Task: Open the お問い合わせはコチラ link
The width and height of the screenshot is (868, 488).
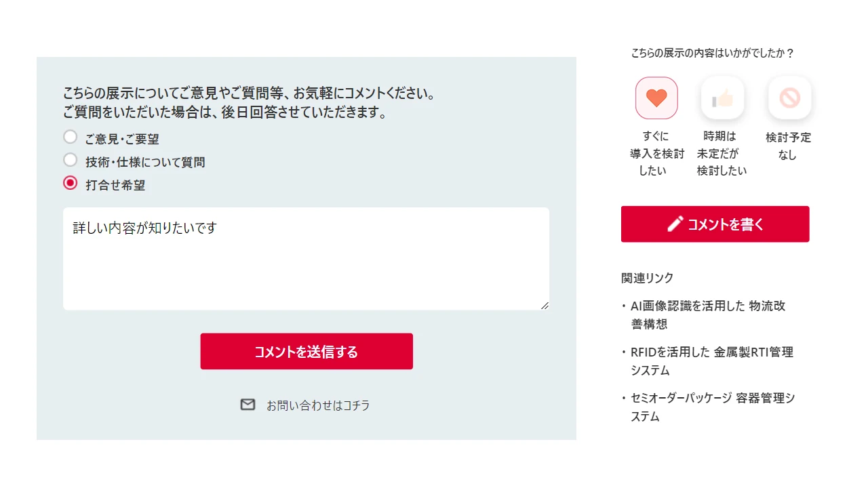Action: 318,405
